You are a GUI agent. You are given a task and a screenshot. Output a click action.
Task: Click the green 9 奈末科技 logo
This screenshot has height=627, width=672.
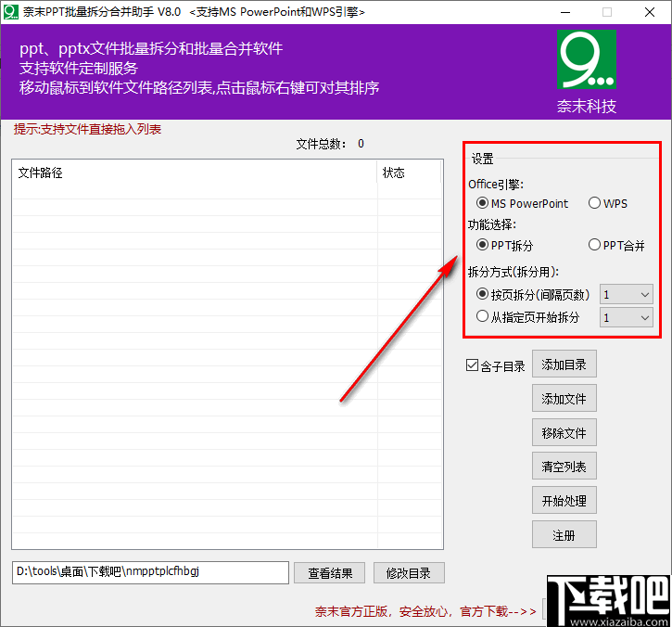tap(587, 59)
